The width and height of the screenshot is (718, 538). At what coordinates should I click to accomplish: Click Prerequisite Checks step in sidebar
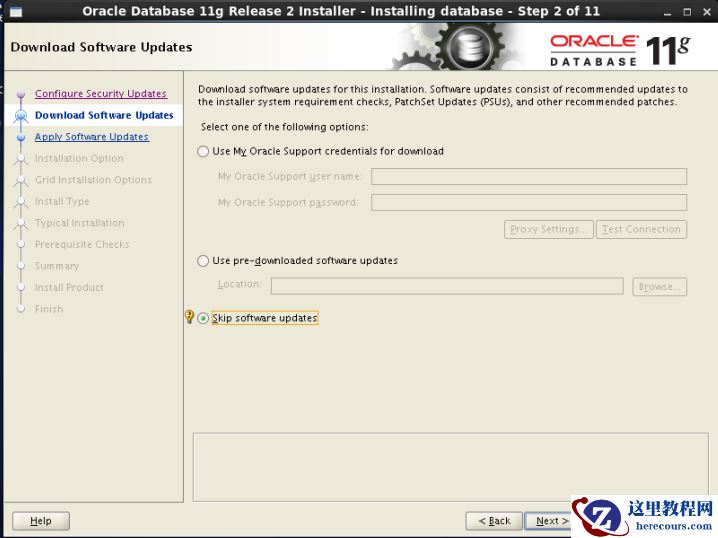pos(82,245)
